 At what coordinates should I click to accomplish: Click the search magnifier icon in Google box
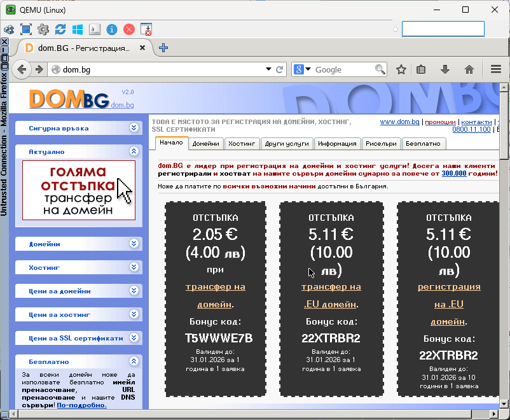[x=380, y=69]
